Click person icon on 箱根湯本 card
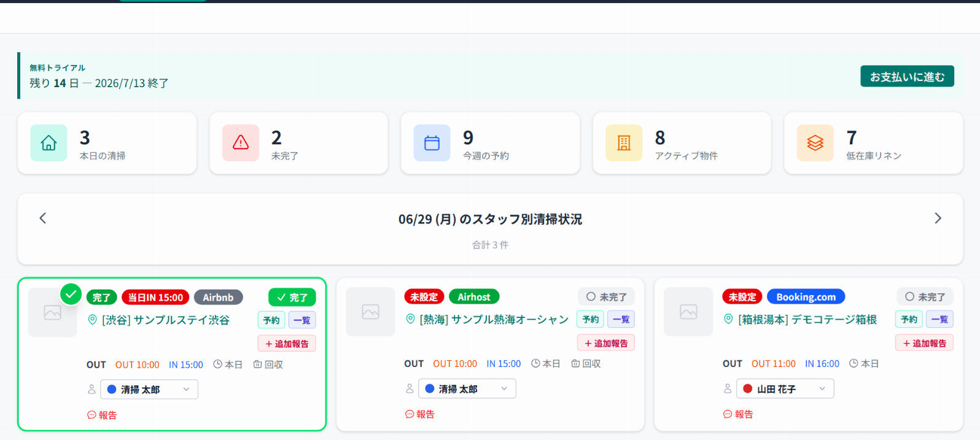 (728, 388)
